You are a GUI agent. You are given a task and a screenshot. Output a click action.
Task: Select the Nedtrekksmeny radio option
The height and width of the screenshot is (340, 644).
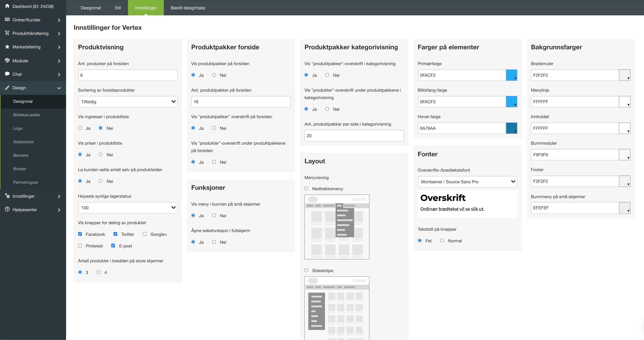click(306, 188)
